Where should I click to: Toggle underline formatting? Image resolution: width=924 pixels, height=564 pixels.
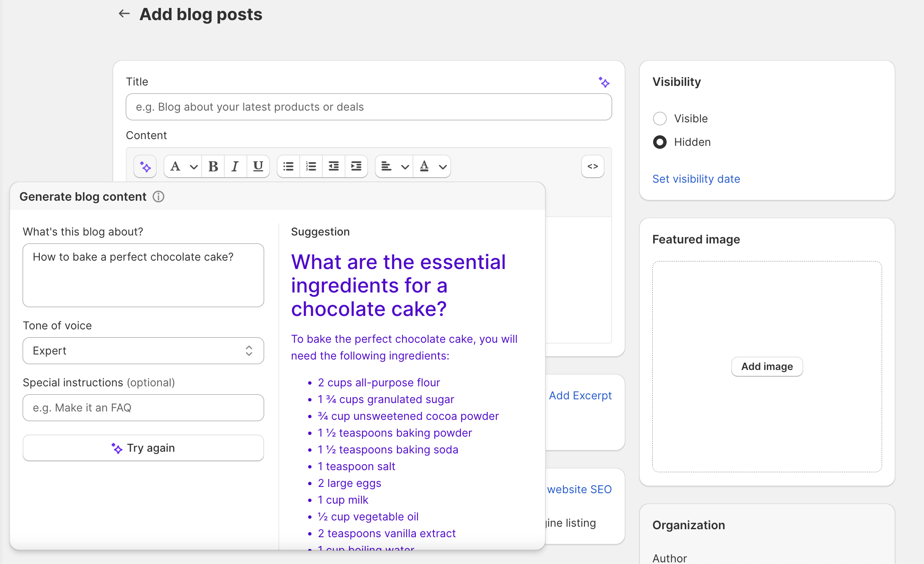[258, 166]
